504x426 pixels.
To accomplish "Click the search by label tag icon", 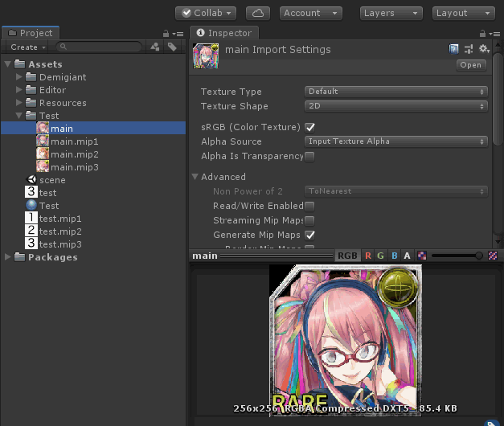I will click(172, 47).
